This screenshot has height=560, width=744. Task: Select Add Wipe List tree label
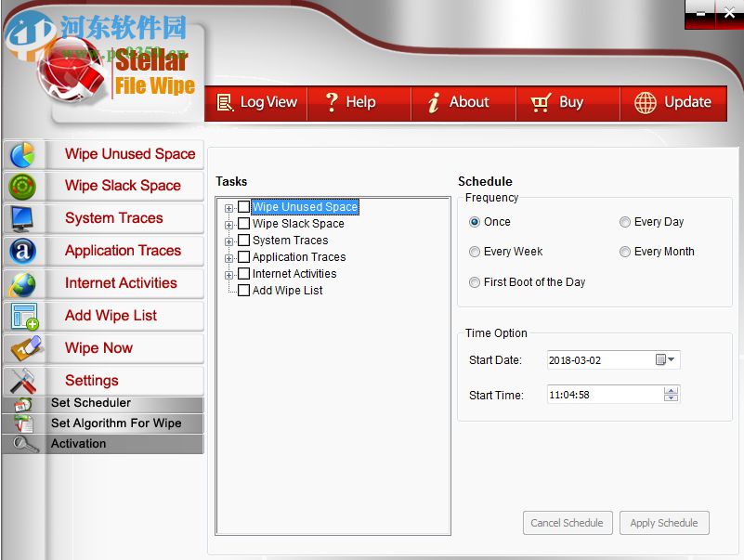tap(288, 291)
